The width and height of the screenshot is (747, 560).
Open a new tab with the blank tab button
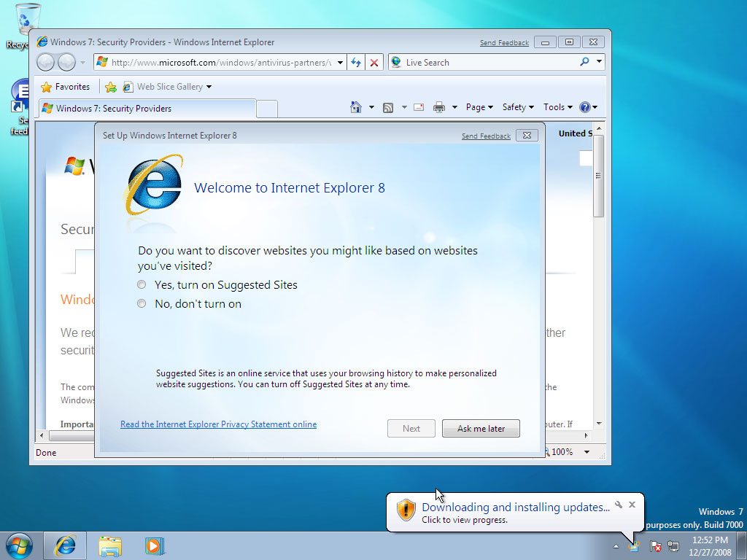coord(267,109)
